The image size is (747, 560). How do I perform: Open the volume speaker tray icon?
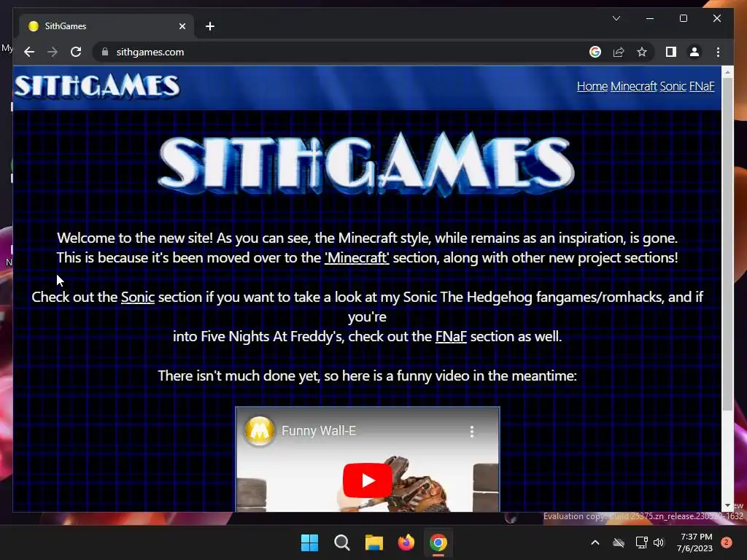[659, 542]
